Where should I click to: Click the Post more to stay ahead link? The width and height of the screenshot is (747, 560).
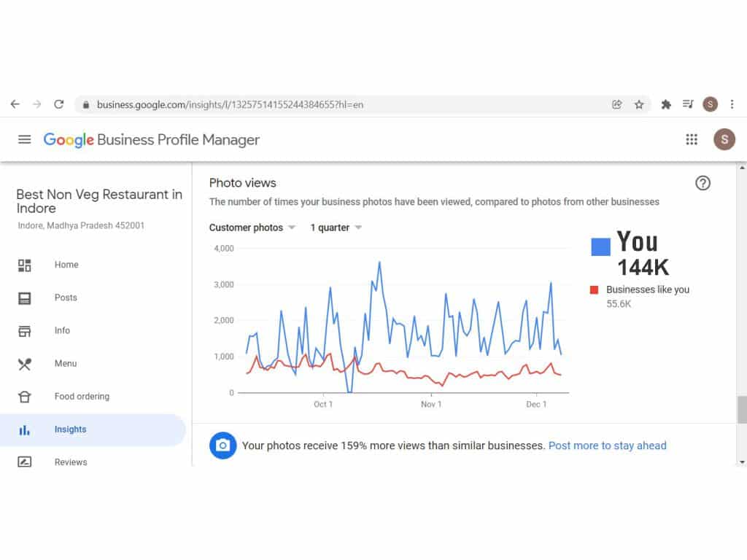607,446
